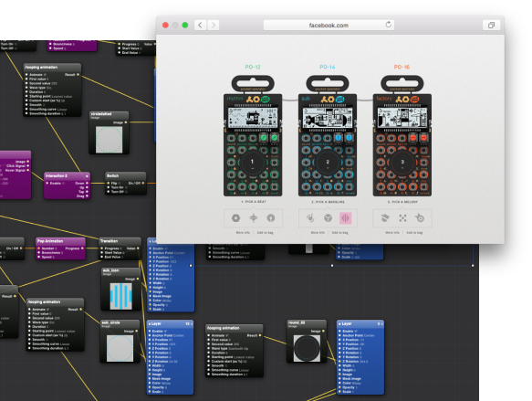Select the circledotted image thumbnail
This screenshot has height=401, width=532.
(109, 140)
